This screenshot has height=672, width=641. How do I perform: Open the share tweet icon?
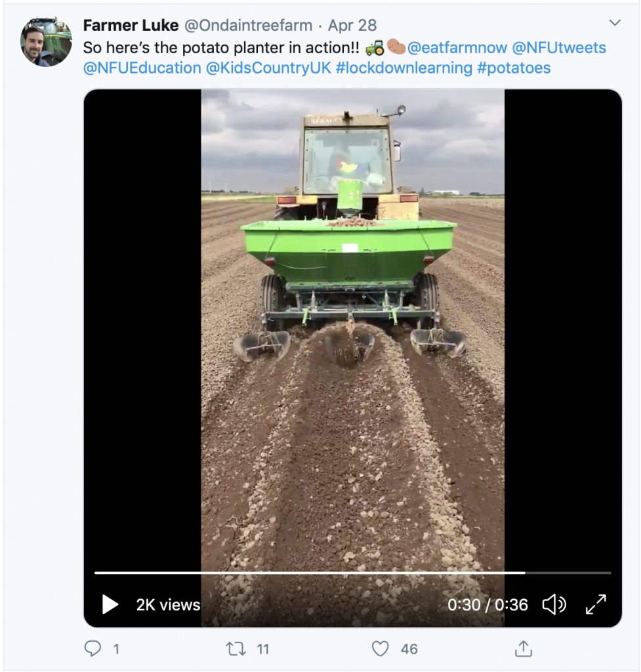pyautogui.click(x=523, y=649)
